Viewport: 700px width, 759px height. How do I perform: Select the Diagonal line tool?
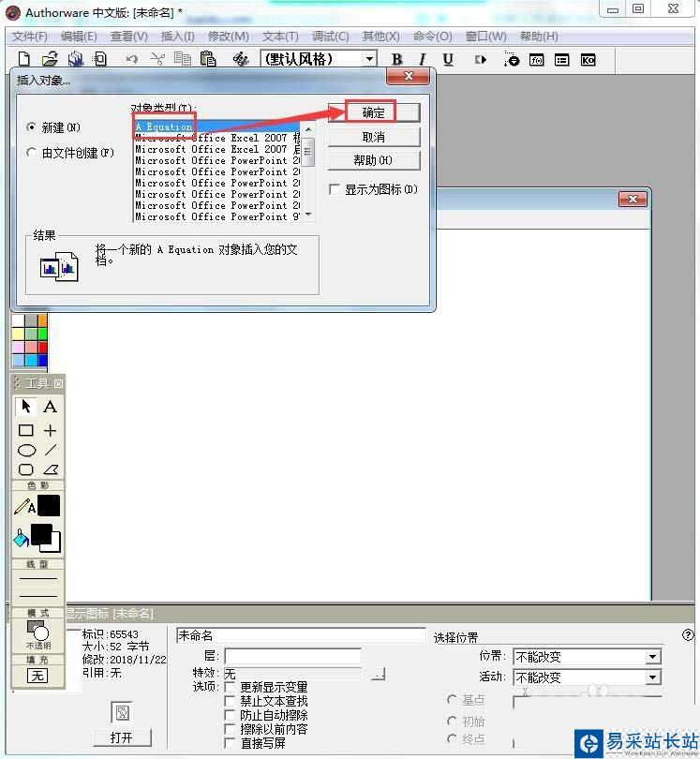[x=51, y=450]
